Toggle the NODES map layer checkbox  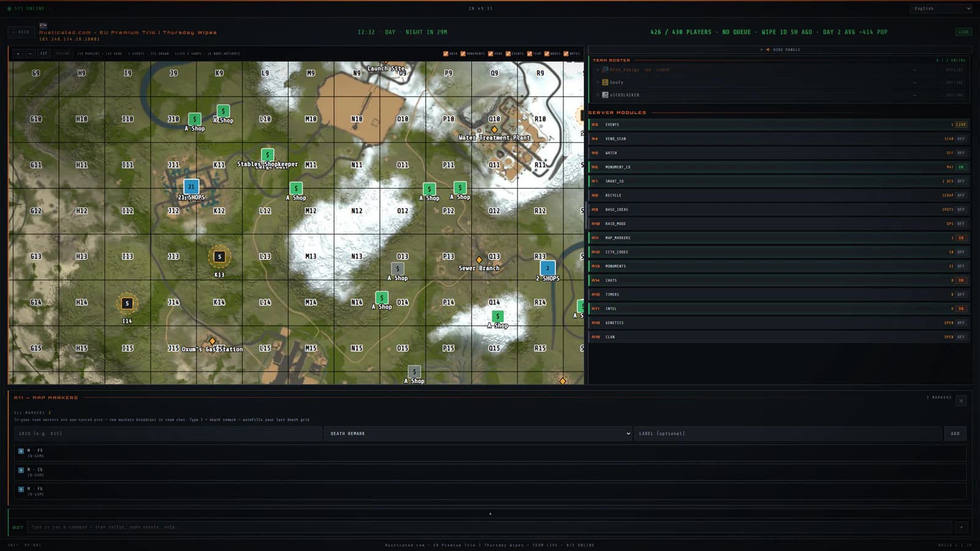tap(546, 53)
